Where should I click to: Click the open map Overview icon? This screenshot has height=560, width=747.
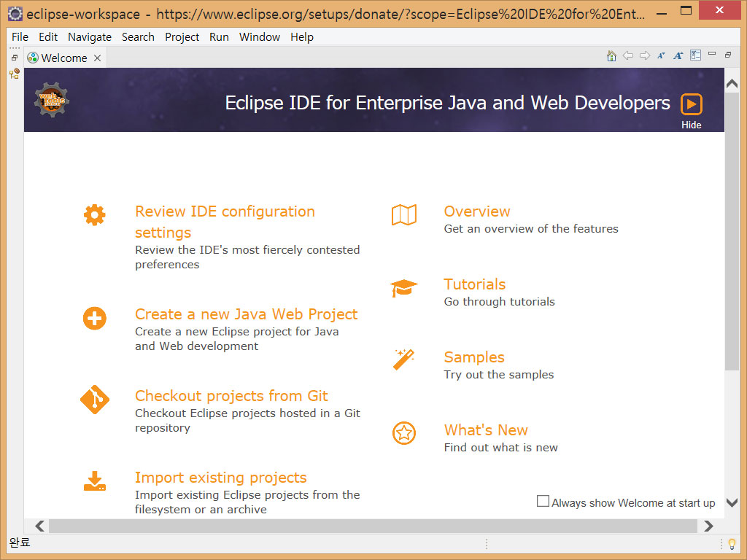tap(404, 215)
